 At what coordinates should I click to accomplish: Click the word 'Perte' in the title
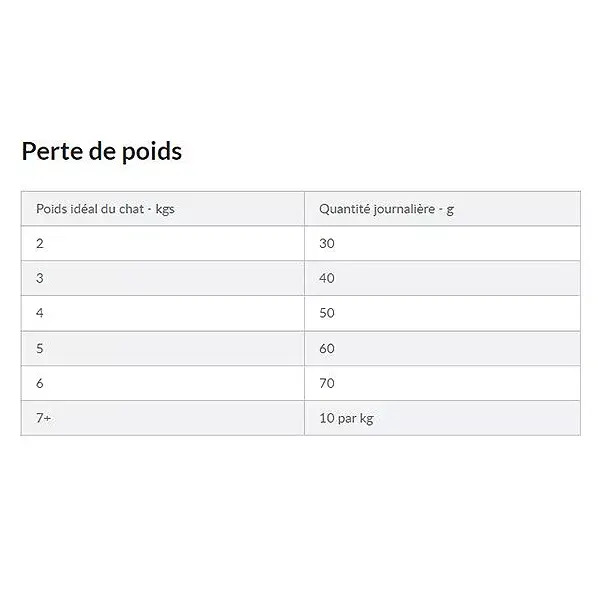tap(52, 151)
